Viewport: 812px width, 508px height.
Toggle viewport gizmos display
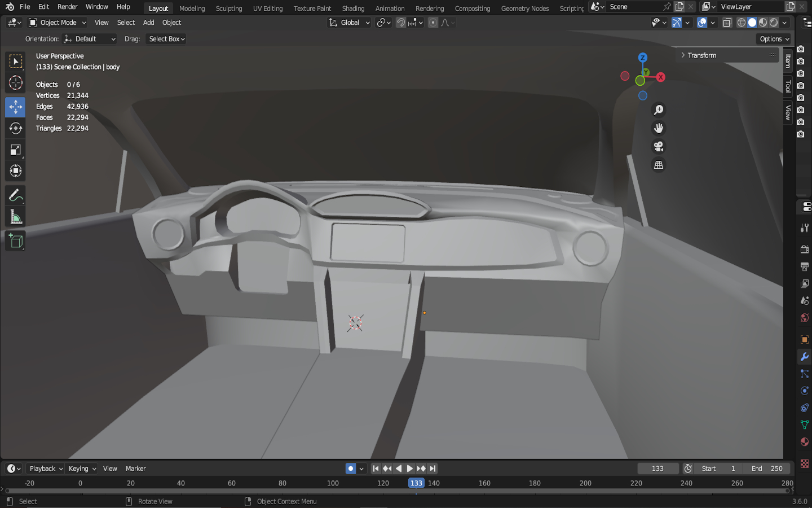[x=677, y=23]
